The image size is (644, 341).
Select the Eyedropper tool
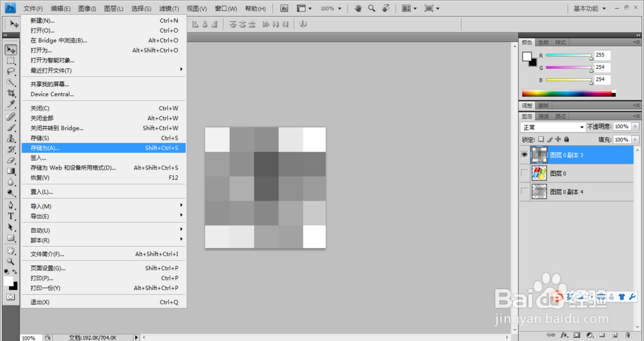(x=11, y=104)
